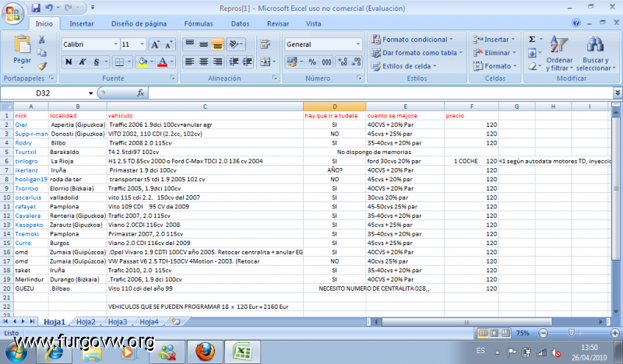
Task: Open the fill color dropdown arrow
Action: [x=151, y=61]
